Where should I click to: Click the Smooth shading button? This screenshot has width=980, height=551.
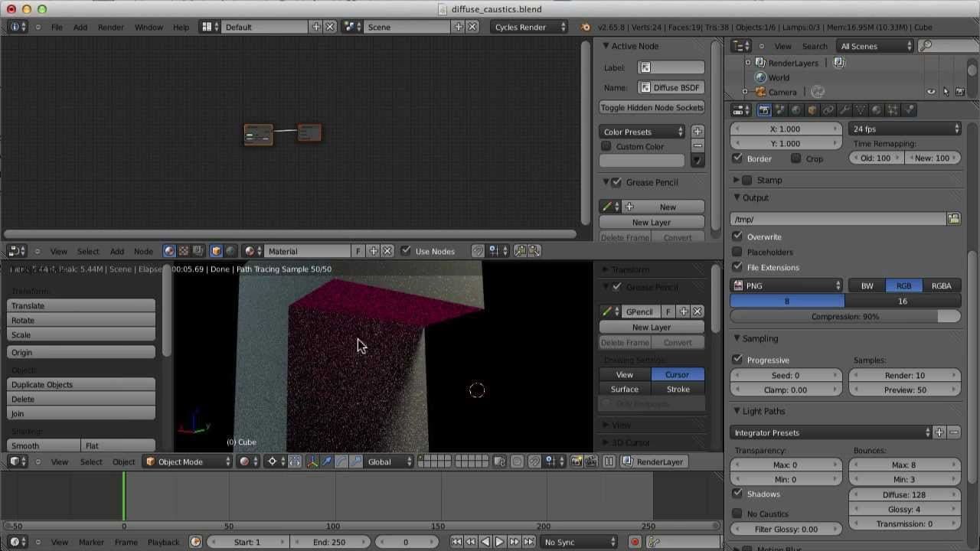pyautogui.click(x=44, y=445)
